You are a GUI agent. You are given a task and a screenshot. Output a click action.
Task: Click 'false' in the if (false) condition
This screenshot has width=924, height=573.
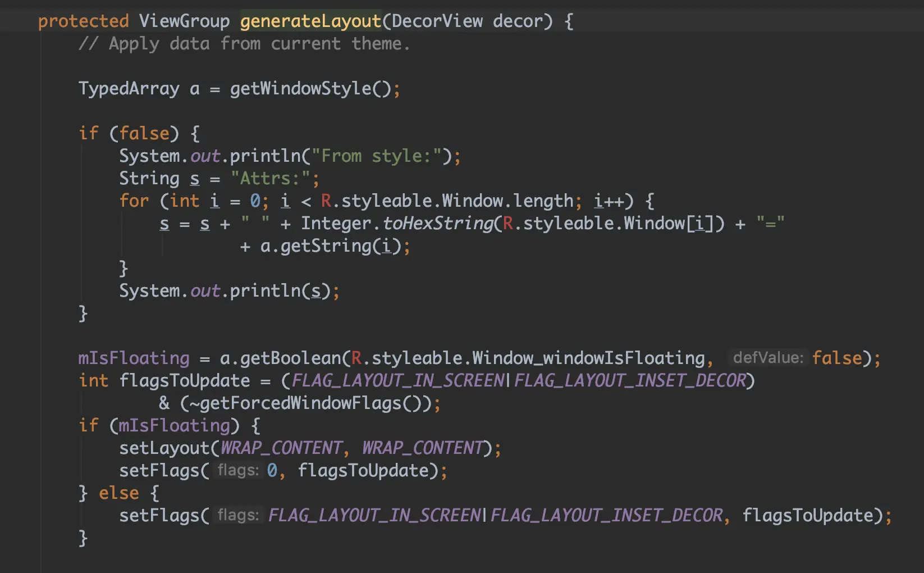[144, 134]
